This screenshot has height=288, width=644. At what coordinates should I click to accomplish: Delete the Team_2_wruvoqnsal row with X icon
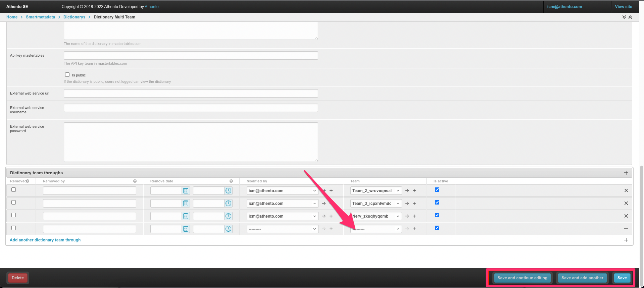[626, 190]
